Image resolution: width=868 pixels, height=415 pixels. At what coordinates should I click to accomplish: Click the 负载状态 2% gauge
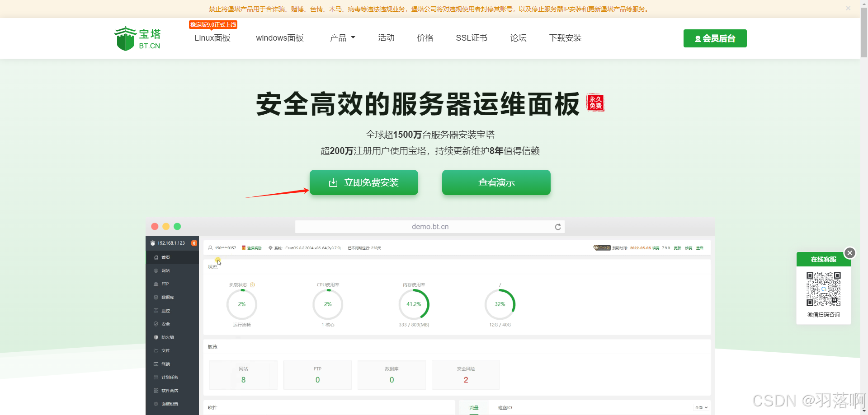[242, 304]
